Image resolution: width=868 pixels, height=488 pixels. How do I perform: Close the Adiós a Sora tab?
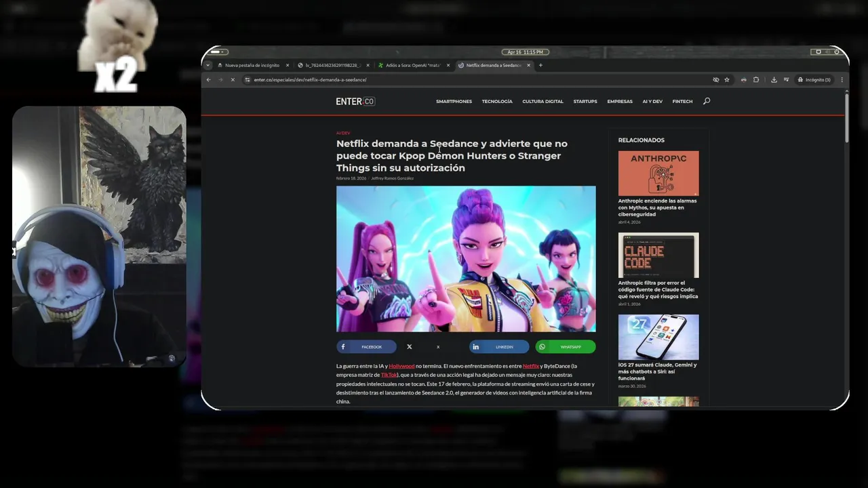[x=448, y=66]
